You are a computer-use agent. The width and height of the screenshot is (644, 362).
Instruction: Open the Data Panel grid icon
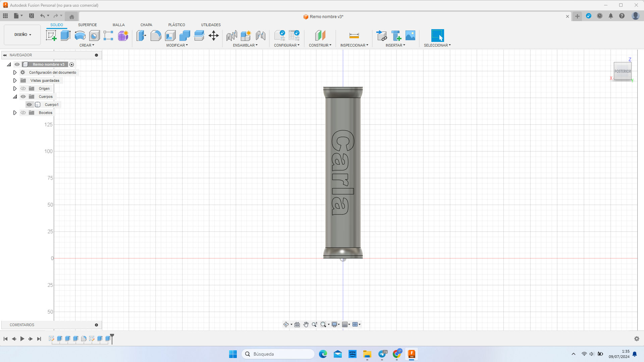tap(5, 16)
